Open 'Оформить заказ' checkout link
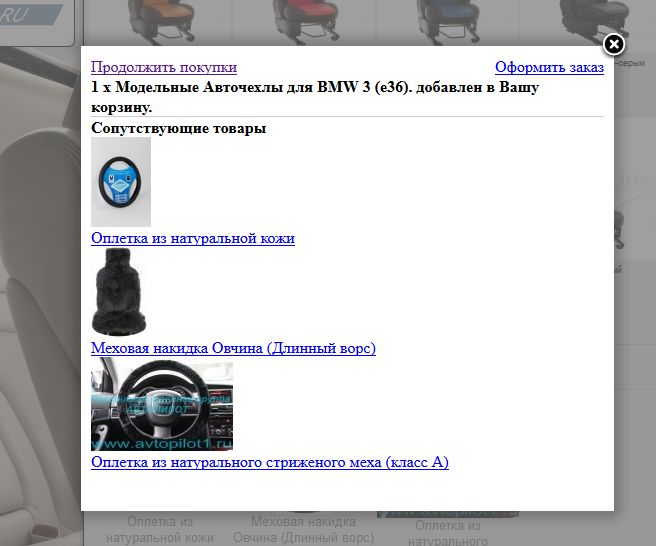656x546 pixels. point(549,67)
